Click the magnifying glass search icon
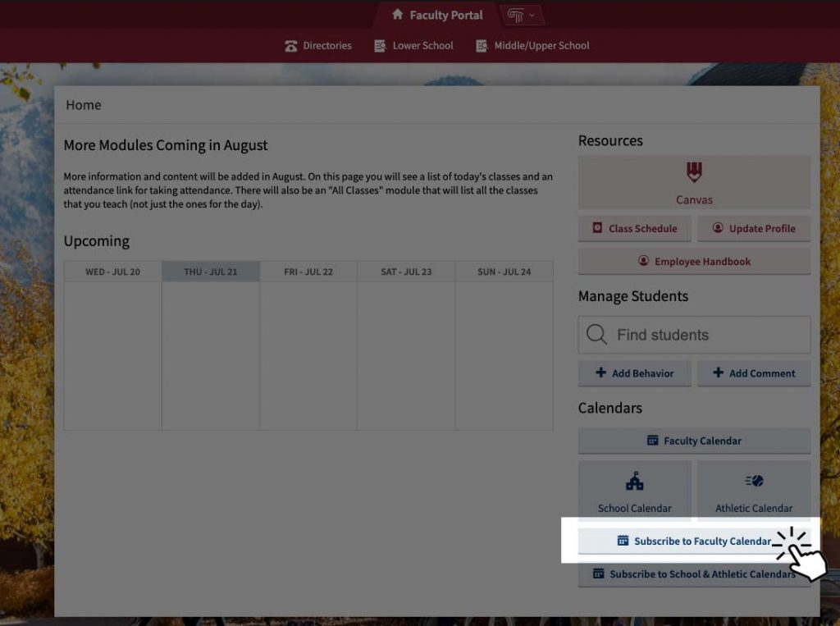Viewport: 840px width, 626px height. pyautogui.click(x=597, y=335)
